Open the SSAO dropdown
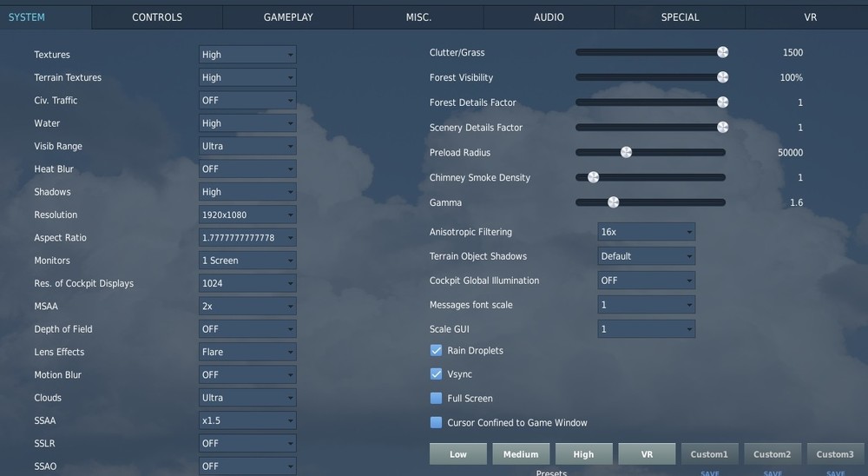This screenshot has height=476, width=868. pyautogui.click(x=247, y=466)
